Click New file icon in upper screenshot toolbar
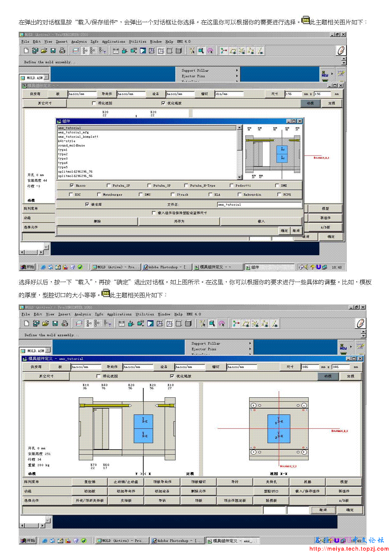Image resolution: width=392 pixels, height=555 pixels. [x=26, y=50]
